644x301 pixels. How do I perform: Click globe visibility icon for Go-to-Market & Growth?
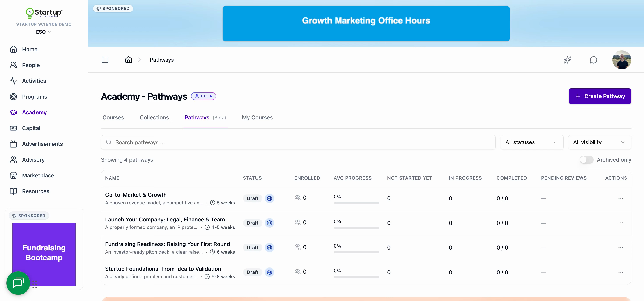coord(269,198)
